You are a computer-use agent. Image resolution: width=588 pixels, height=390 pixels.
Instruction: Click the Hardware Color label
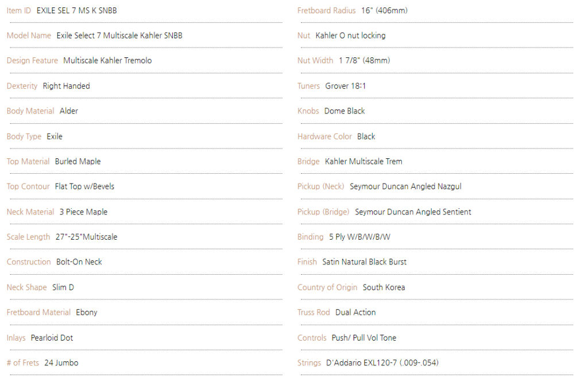coord(324,136)
